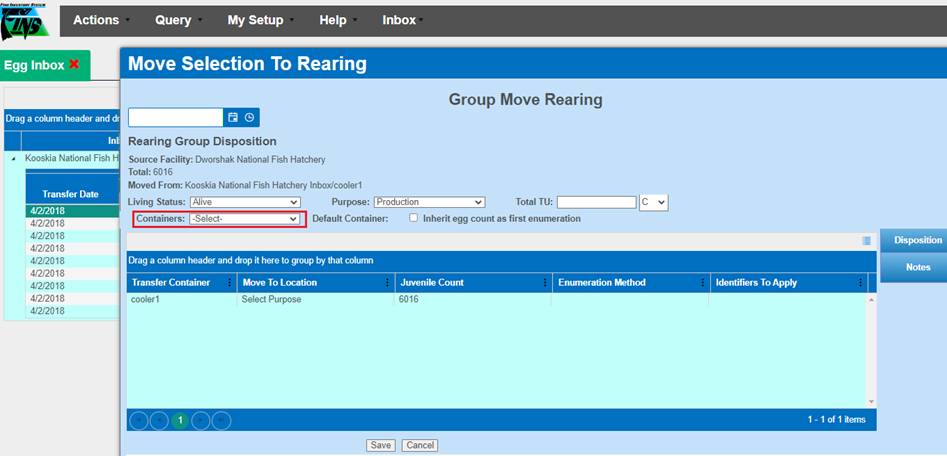Open the clock time picker icon
This screenshot has height=456, width=947.
coord(250,118)
